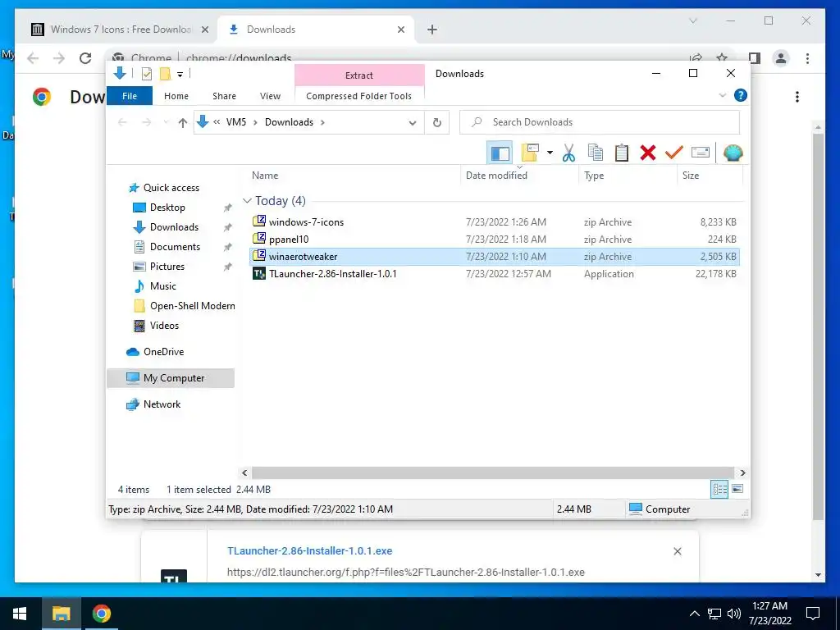This screenshot has height=630, width=840.
Task: Click Chrome profile avatar icon
Action: point(781,58)
